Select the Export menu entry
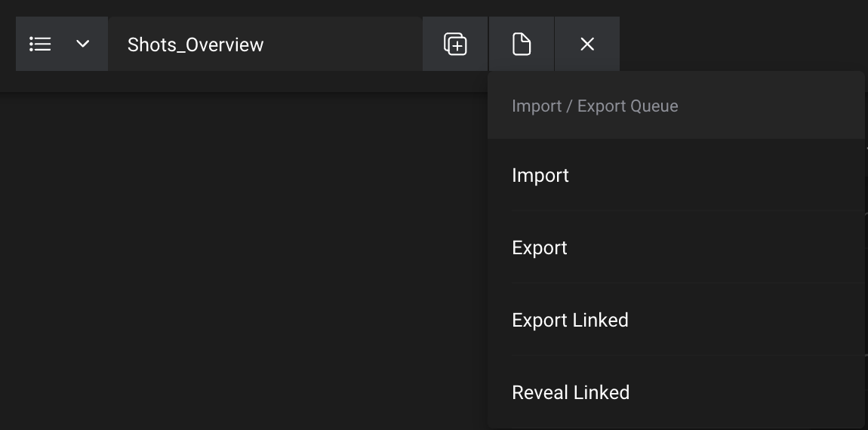Image resolution: width=868 pixels, height=430 pixels. pyautogui.click(x=540, y=248)
